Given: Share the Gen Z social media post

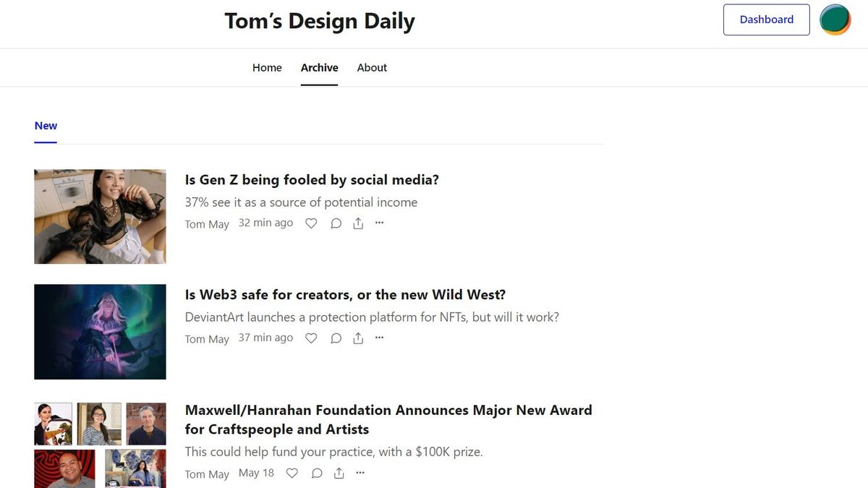Looking at the screenshot, I should [358, 223].
